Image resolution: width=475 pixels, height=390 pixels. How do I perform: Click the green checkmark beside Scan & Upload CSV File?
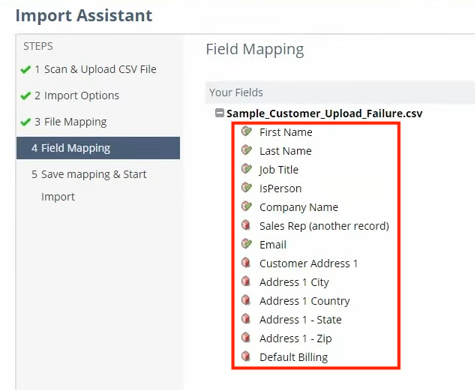pos(25,70)
